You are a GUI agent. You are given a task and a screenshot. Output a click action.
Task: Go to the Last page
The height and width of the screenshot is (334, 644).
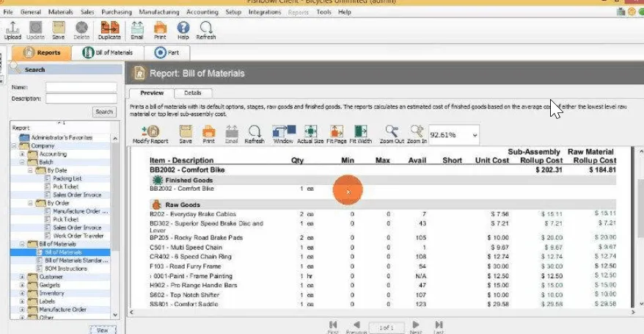click(x=439, y=327)
